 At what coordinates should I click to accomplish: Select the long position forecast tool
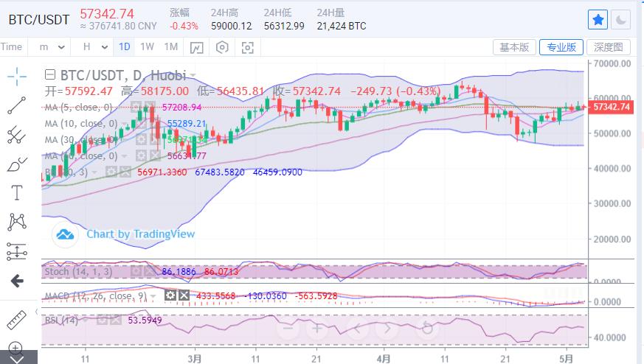17,251
